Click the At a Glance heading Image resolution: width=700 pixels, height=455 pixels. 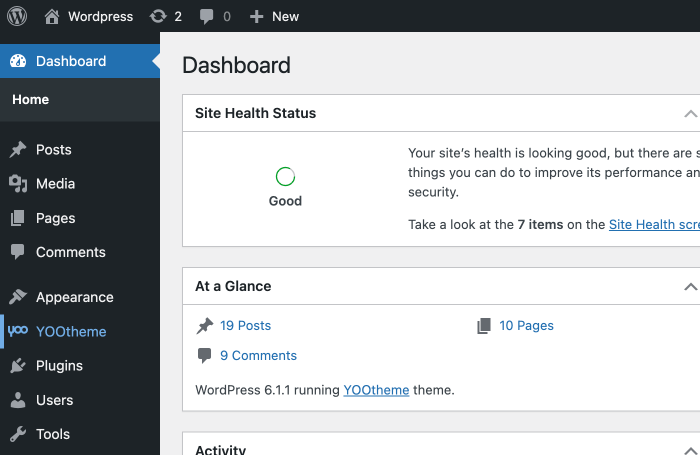233,286
